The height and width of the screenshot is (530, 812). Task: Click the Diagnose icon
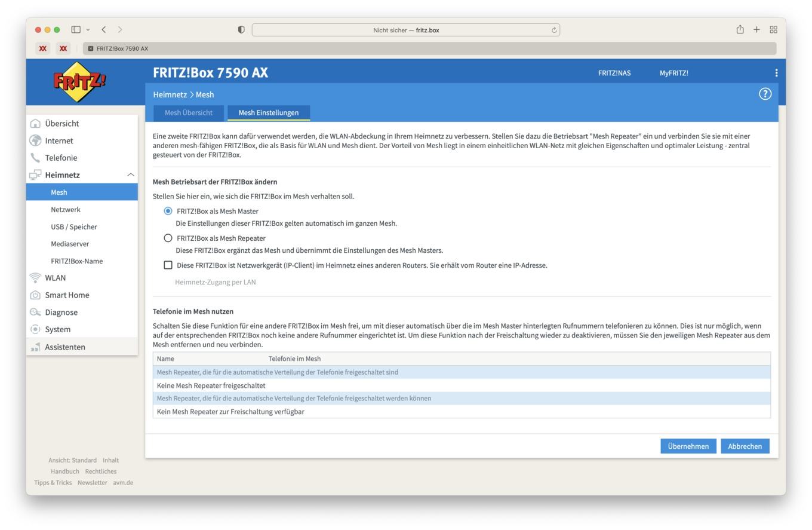click(35, 313)
